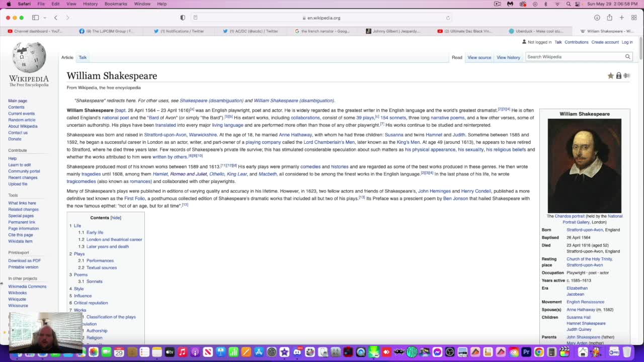The height and width of the screenshot is (362, 644).
Task: Click the Wikipedia search magnifier icon
Action: click(627, 57)
